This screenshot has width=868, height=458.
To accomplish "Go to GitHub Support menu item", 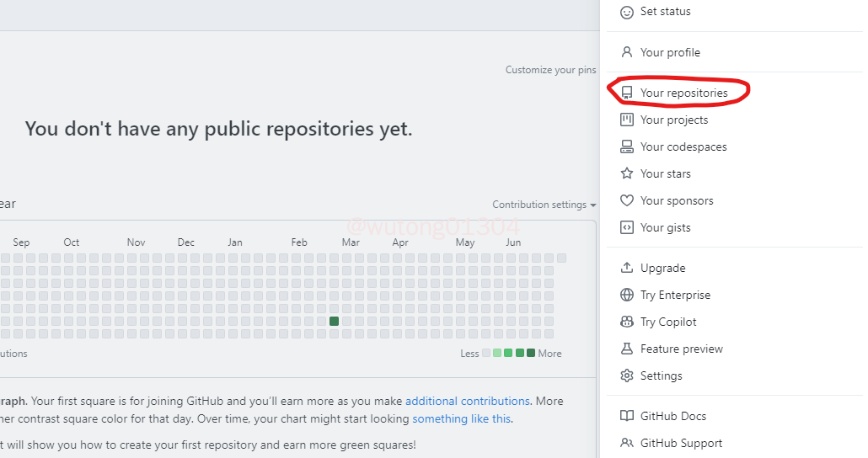I will click(x=681, y=443).
